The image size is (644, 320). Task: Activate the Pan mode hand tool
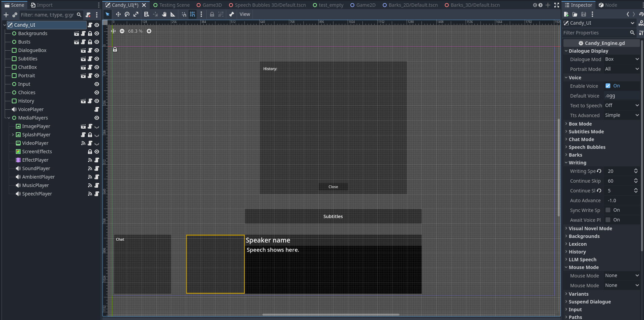pos(164,14)
